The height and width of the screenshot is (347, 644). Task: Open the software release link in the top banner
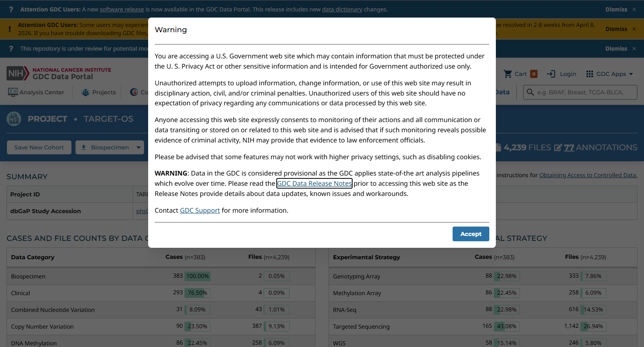pyautogui.click(x=122, y=9)
